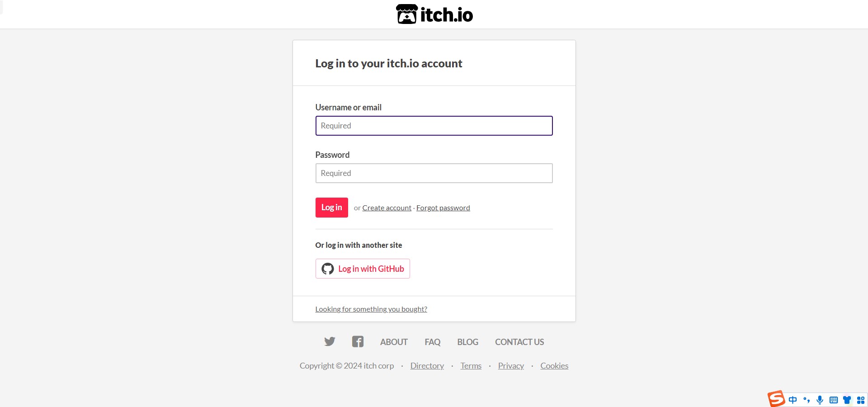Start voice input with the microphone icon
This screenshot has height=407, width=868.
[x=820, y=400]
